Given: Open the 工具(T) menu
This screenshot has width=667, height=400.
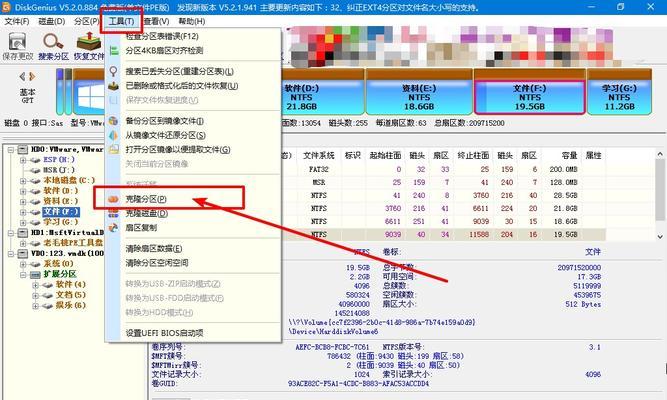Looking at the screenshot, I should (122, 21).
